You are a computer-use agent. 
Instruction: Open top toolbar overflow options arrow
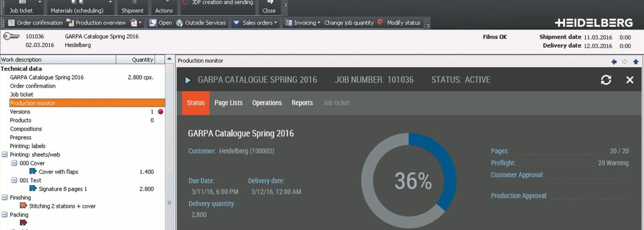click(285, 5)
